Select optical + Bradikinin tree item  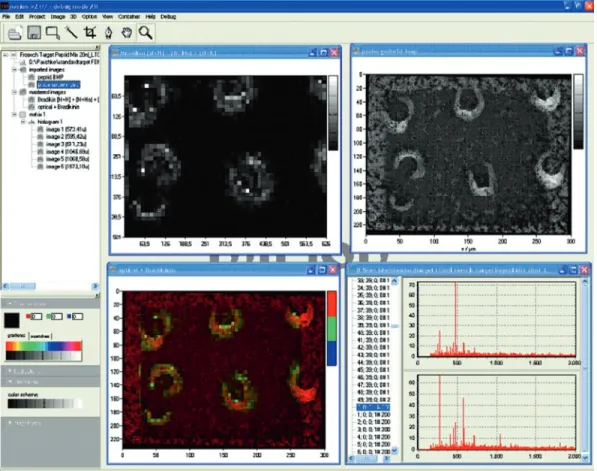[58, 107]
